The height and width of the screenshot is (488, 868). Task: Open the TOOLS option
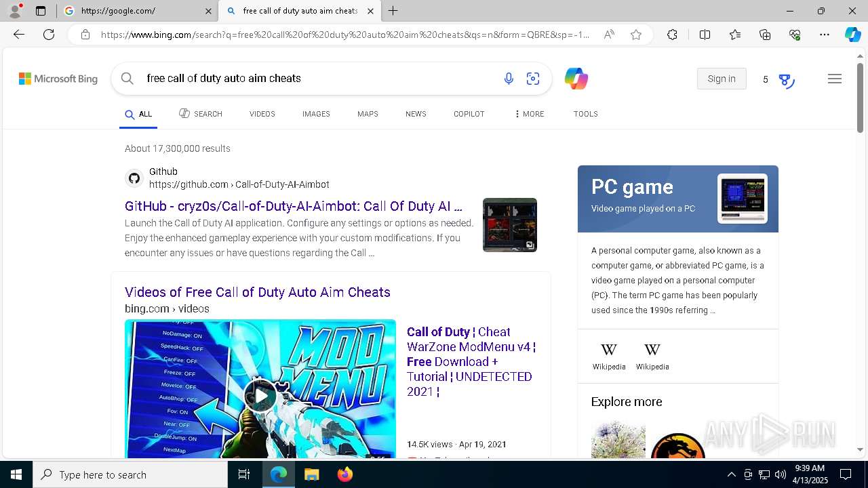click(x=585, y=114)
